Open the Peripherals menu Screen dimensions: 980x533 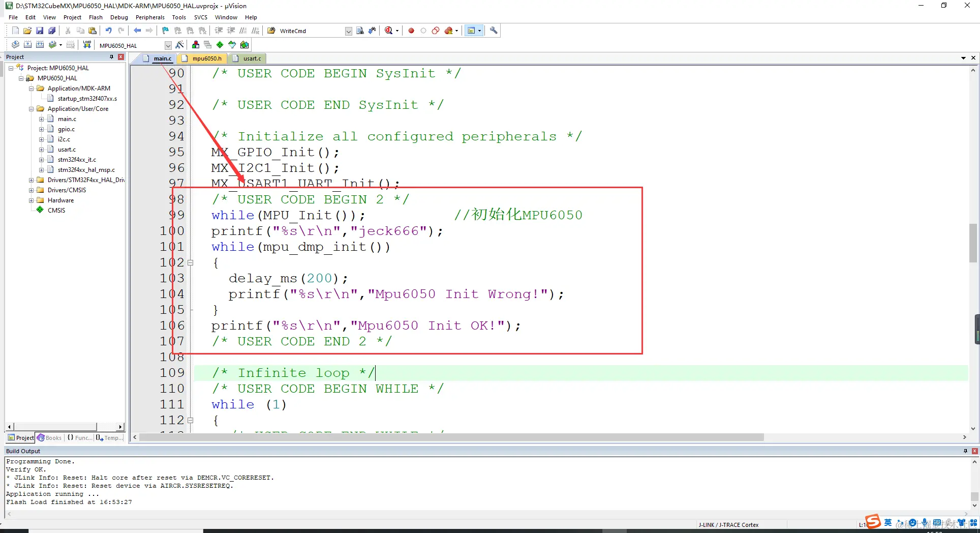click(150, 17)
